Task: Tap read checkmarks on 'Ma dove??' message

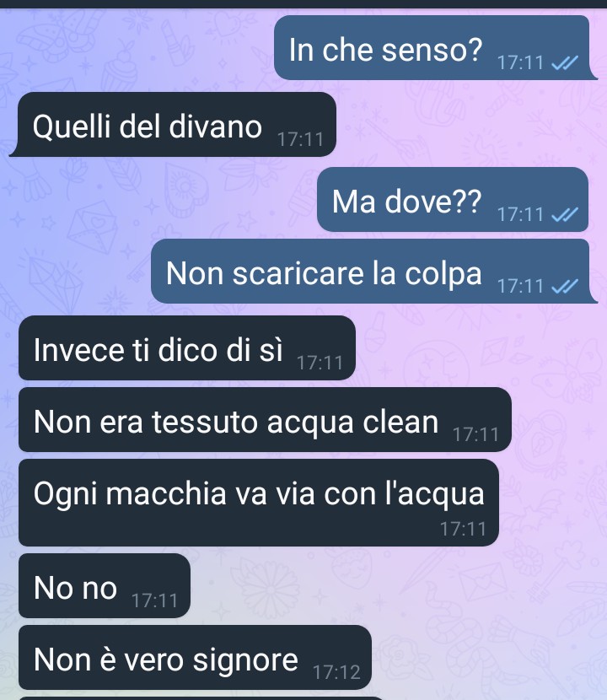Action: click(565, 215)
